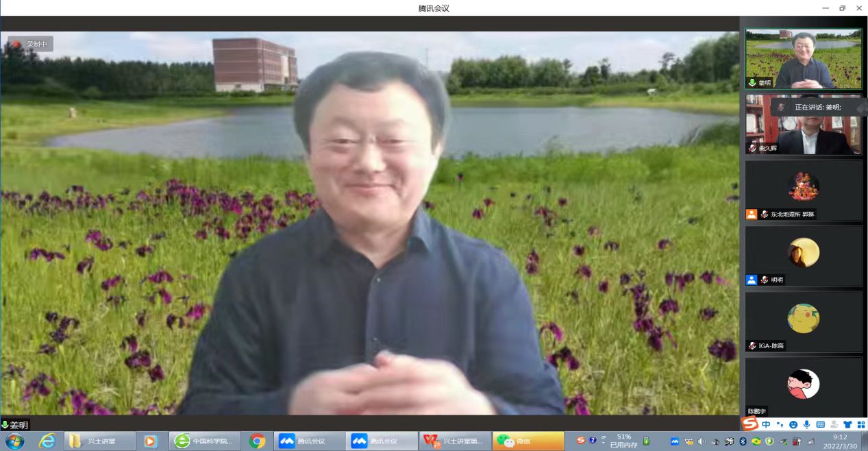The image size is (868, 451).
Task: Select 曲久辉 participant video thumbnail
Action: (803, 125)
